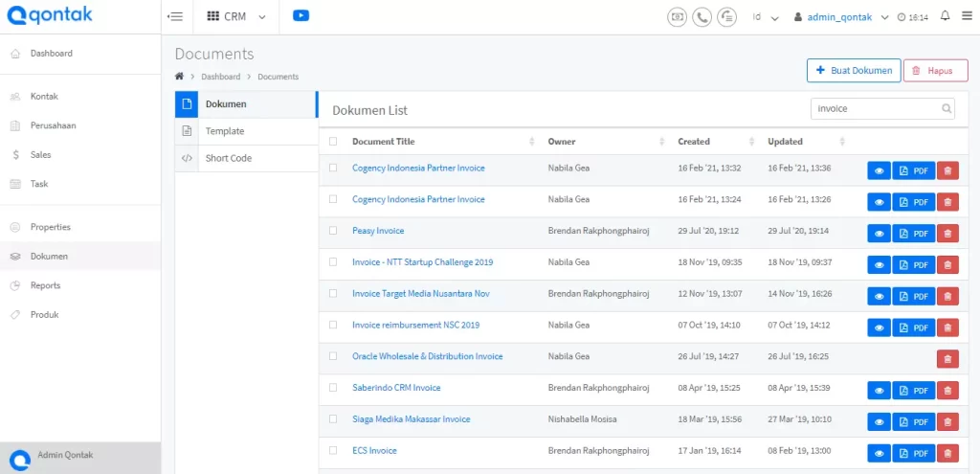The width and height of the screenshot is (980, 474).
Task: Open the call log icon next to the phone
Action: coord(727,17)
